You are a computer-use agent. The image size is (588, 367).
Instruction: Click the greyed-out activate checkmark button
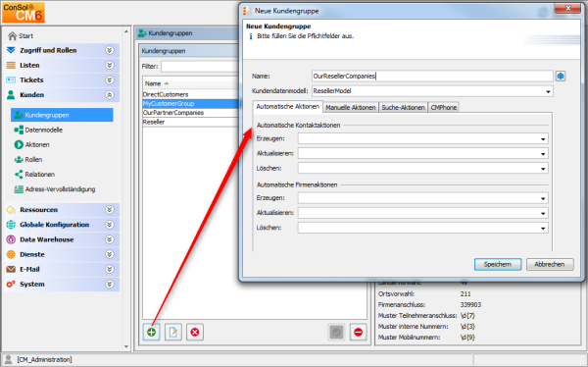pos(336,332)
